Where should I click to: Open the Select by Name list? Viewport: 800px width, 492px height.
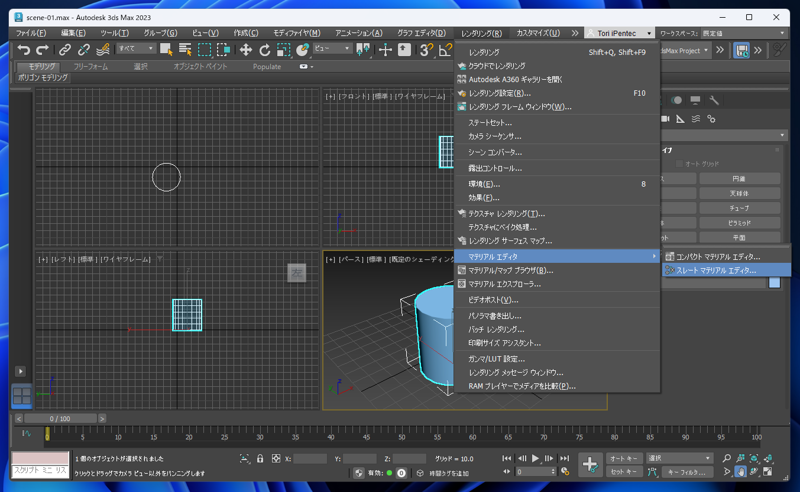tap(185, 50)
